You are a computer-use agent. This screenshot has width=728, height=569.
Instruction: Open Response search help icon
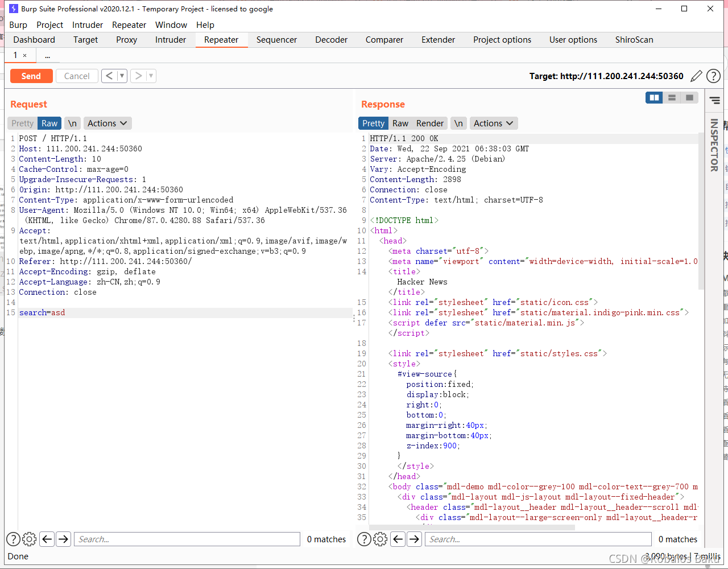point(364,539)
